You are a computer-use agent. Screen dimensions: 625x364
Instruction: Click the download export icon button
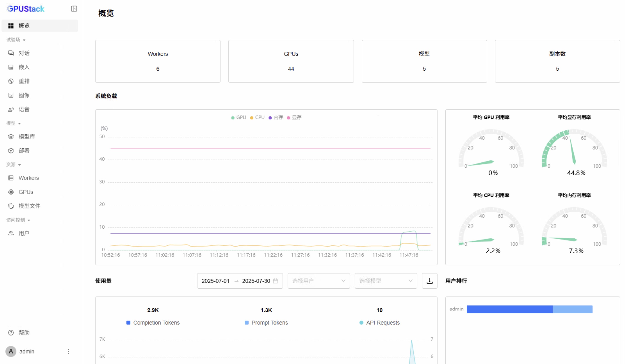429,281
